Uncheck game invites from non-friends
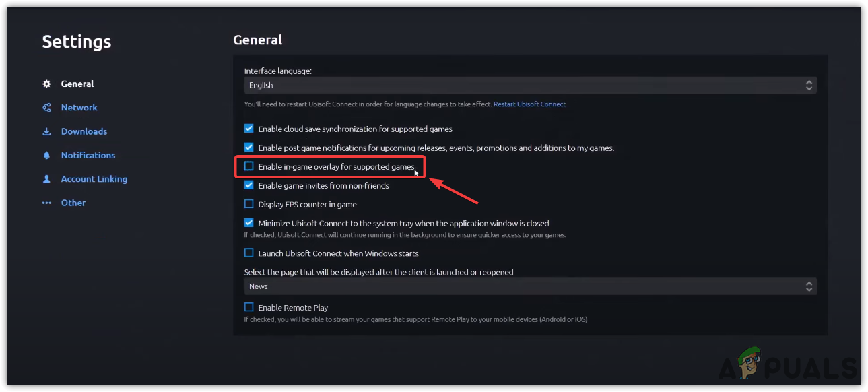Viewport: 868px width, 392px height. click(249, 185)
